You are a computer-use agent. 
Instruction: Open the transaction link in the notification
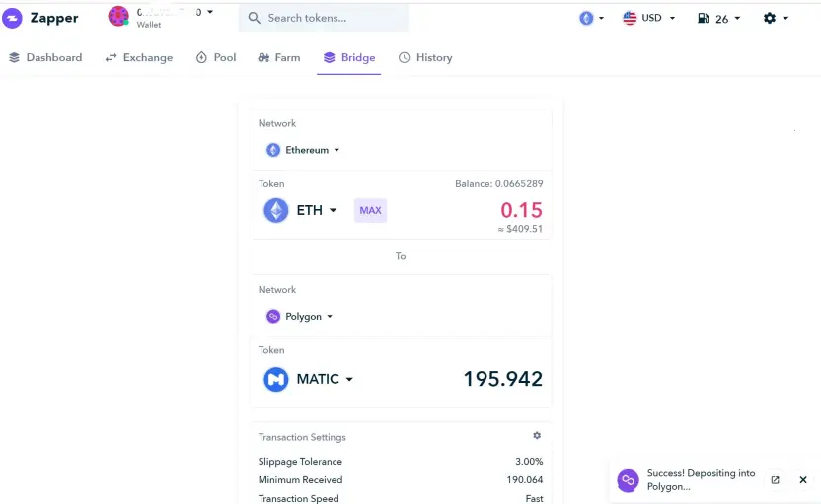(x=775, y=480)
